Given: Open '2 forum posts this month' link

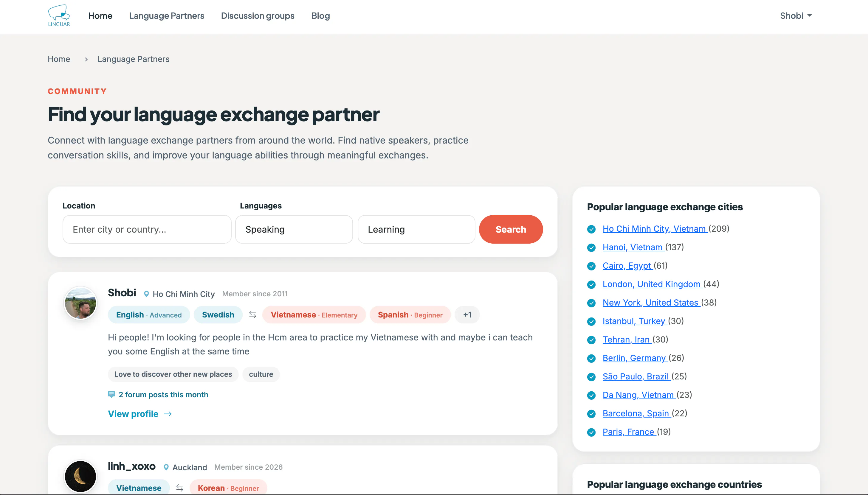Looking at the screenshot, I should click(x=163, y=395).
